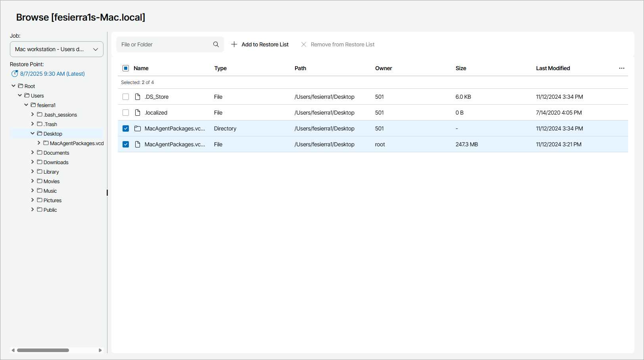Viewport: 644px width, 360px height.
Task: Expand the Downloads folder node
Action: click(33, 162)
